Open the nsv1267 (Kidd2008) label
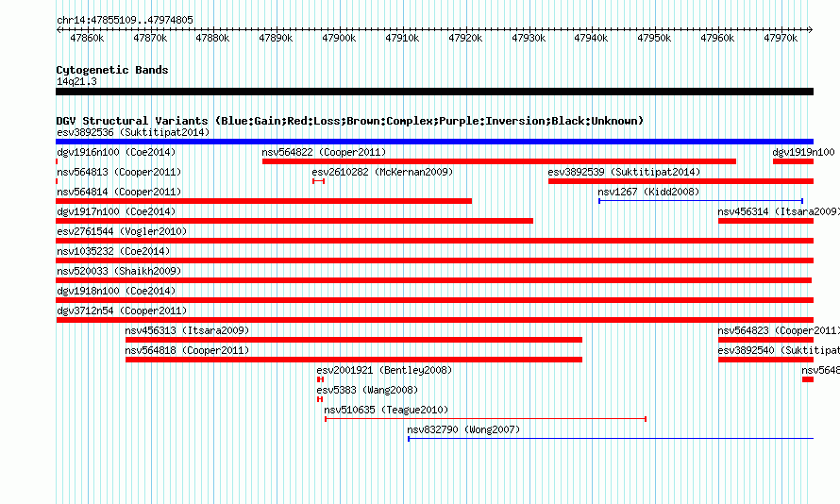Screen dimensions: 840x504 648,192
